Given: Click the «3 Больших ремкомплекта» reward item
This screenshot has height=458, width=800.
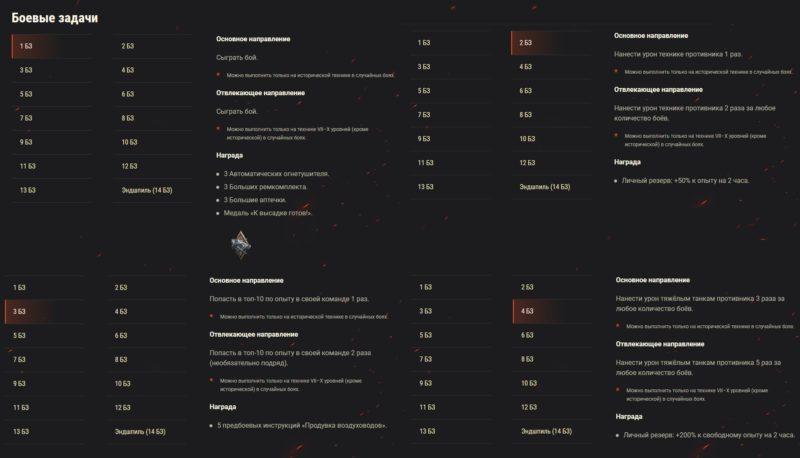Looking at the screenshot, I should click(265, 187).
